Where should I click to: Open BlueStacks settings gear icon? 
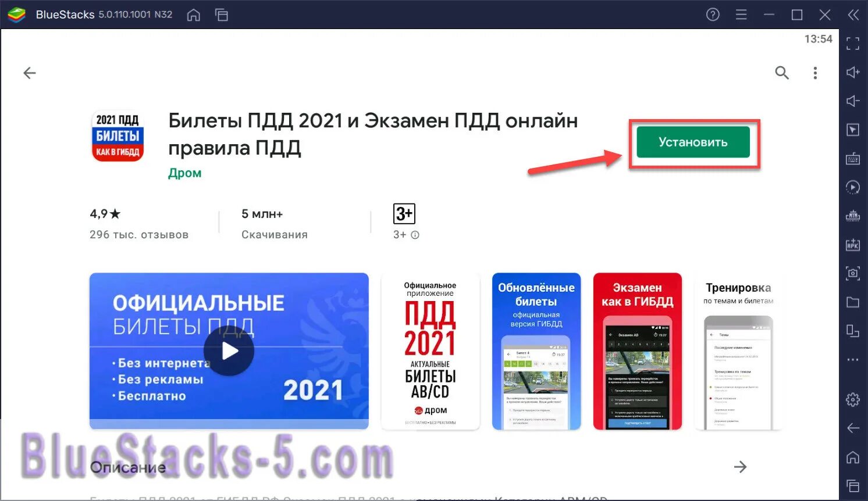tap(853, 400)
